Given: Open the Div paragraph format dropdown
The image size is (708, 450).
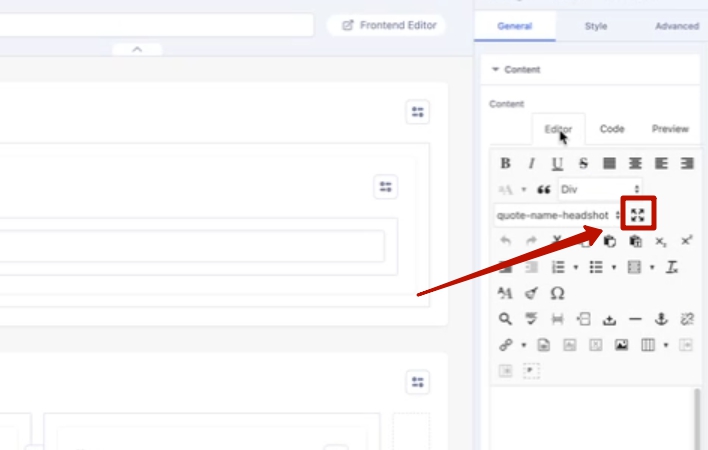Looking at the screenshot, I should tap(600, 189).
